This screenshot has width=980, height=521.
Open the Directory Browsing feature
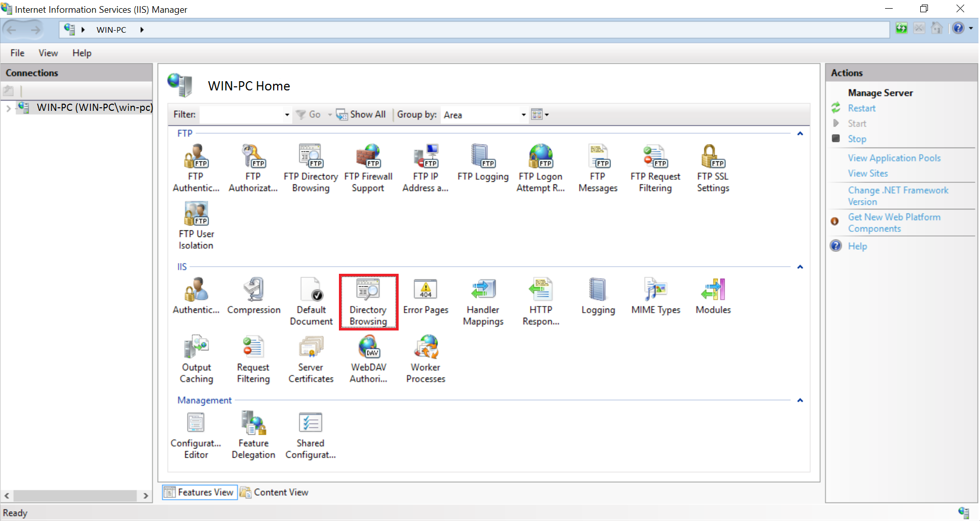coord(368,301)
